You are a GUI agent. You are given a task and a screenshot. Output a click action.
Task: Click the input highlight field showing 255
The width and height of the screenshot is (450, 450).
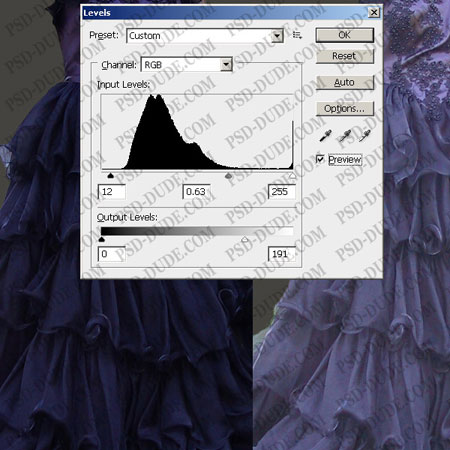tap(282, 192)
